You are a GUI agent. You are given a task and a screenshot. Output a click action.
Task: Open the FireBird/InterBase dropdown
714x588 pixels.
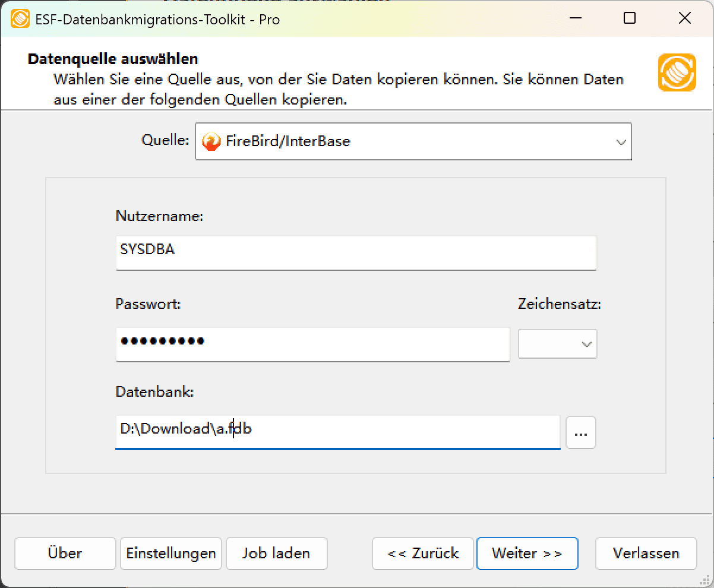click(x=621, y=141)
